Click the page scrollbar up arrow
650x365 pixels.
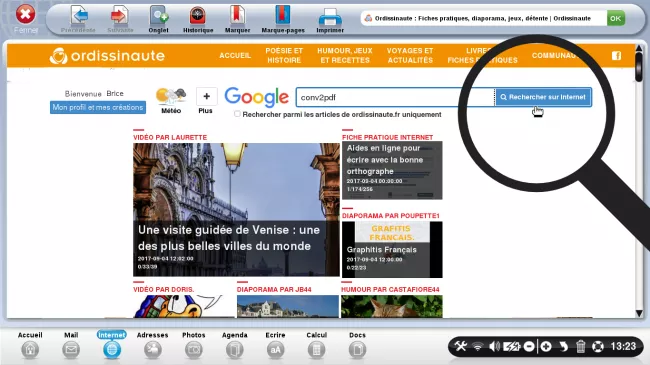(639, 49)
